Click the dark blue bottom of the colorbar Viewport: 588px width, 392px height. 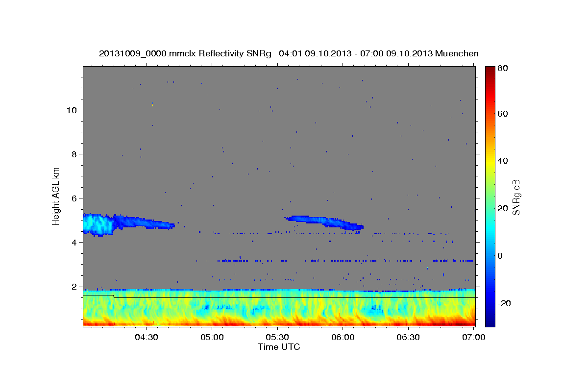(x=490, y=321)
